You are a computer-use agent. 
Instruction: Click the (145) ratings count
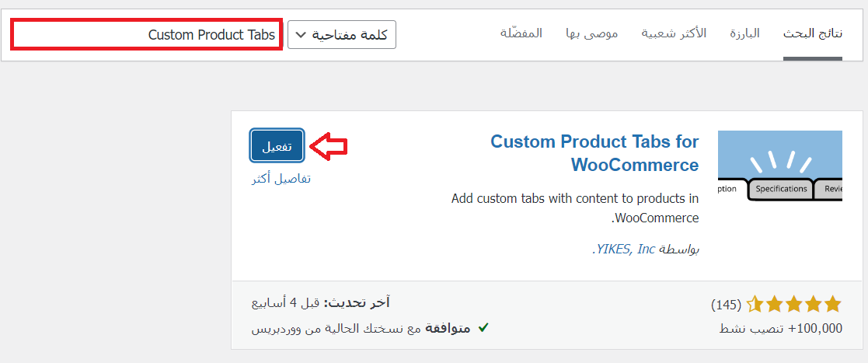point(726,304)
